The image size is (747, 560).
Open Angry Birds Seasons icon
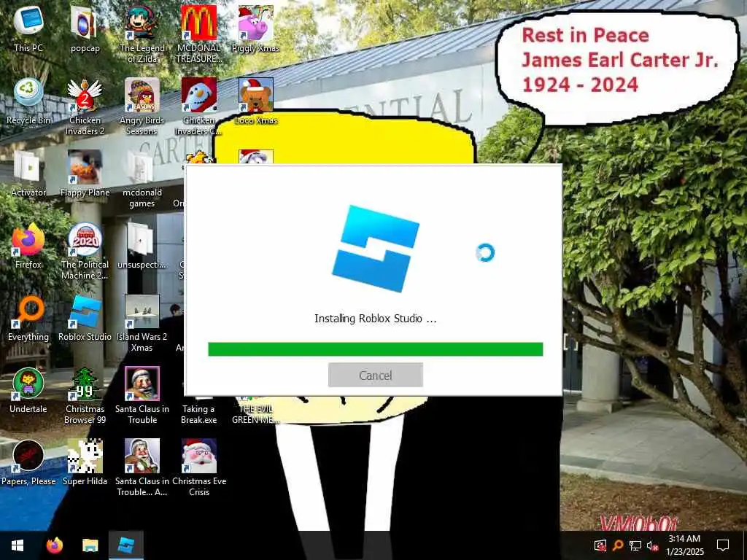point(142,106)
